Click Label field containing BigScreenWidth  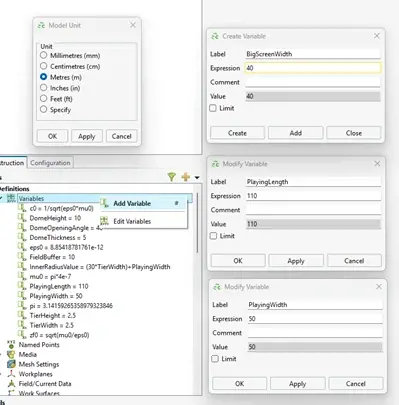[313, 54]
